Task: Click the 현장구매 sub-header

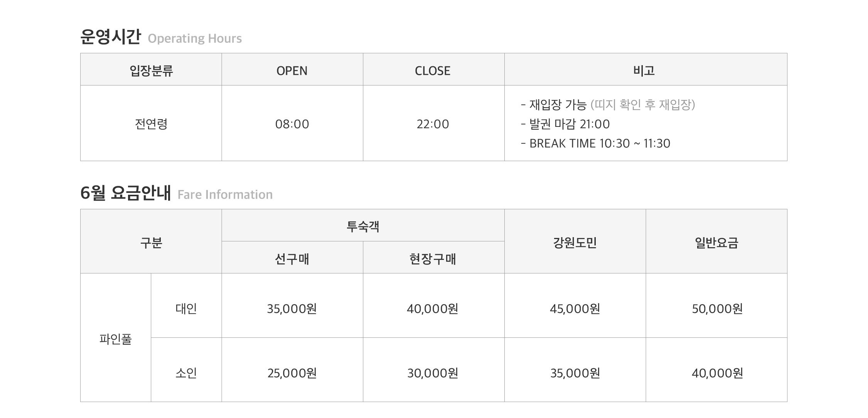Action: (433, 258)
